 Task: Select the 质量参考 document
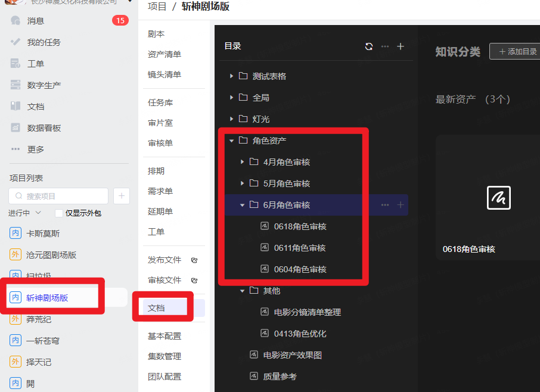click(280, 377)
